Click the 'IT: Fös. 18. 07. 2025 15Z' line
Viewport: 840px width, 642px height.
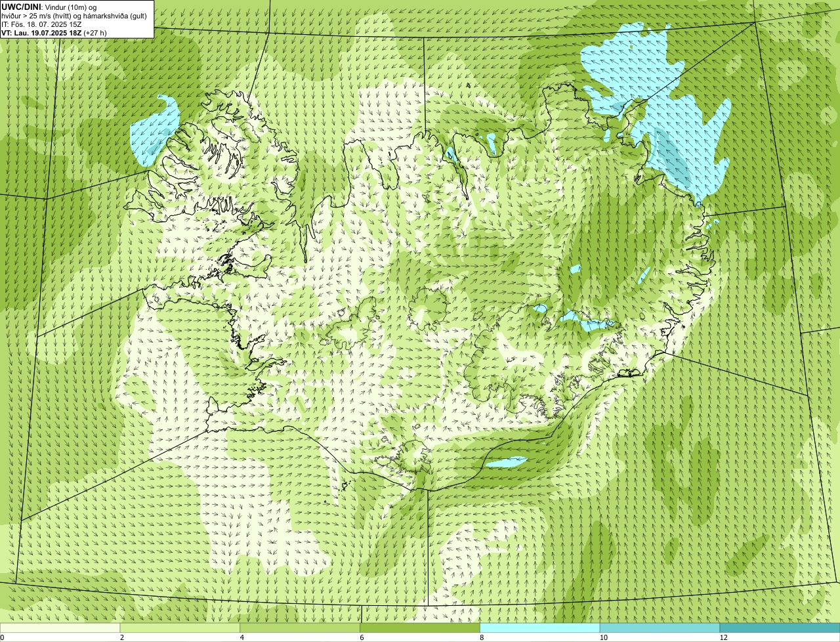[x=41, y=24]
